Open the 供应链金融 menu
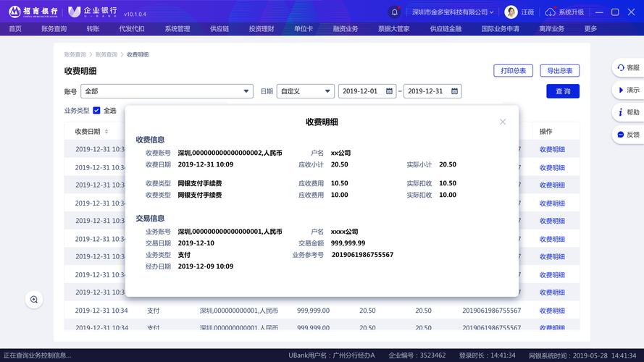 click(446, 29)
